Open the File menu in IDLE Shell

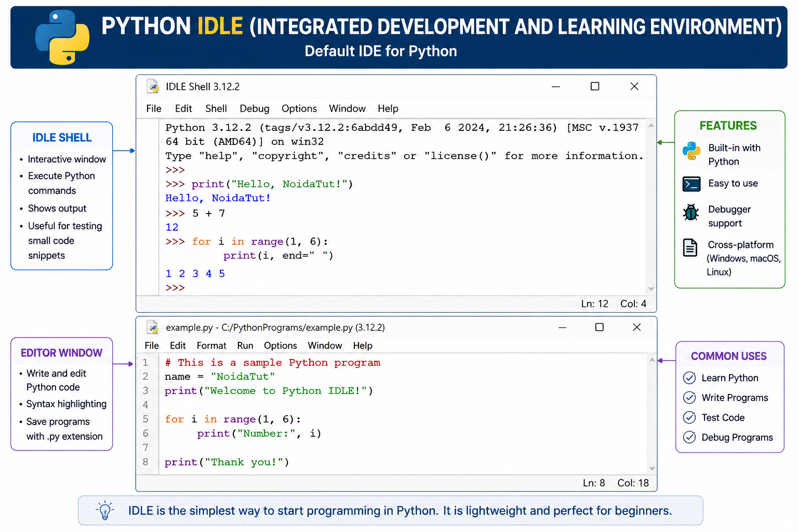pos(154,109)
